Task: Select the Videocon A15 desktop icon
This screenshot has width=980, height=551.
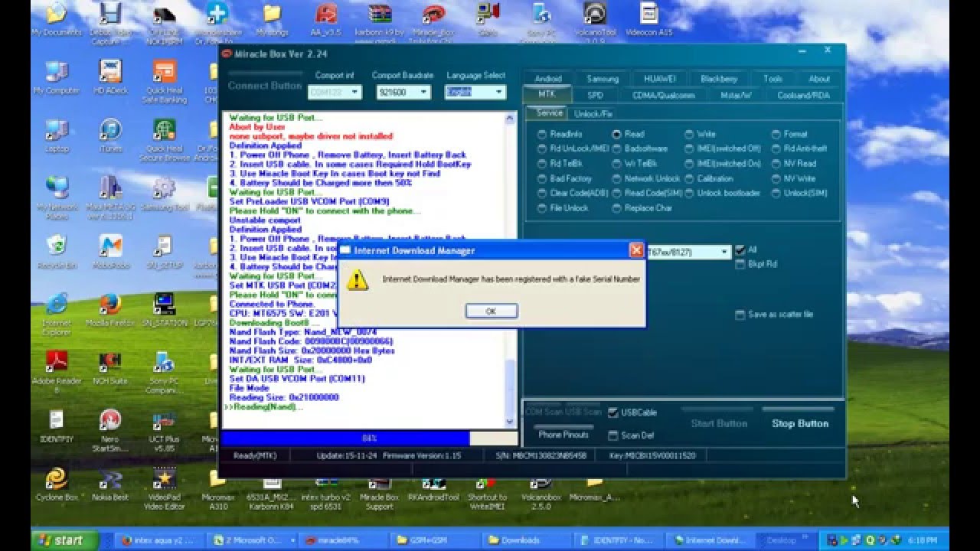Action: click(649, 18)
